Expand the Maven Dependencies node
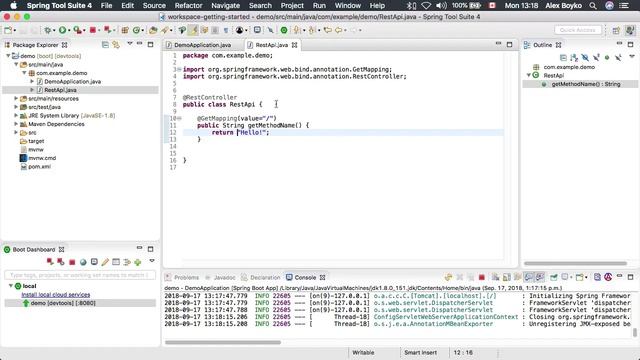This screenshot has width=640, height=360. point(16,124)
